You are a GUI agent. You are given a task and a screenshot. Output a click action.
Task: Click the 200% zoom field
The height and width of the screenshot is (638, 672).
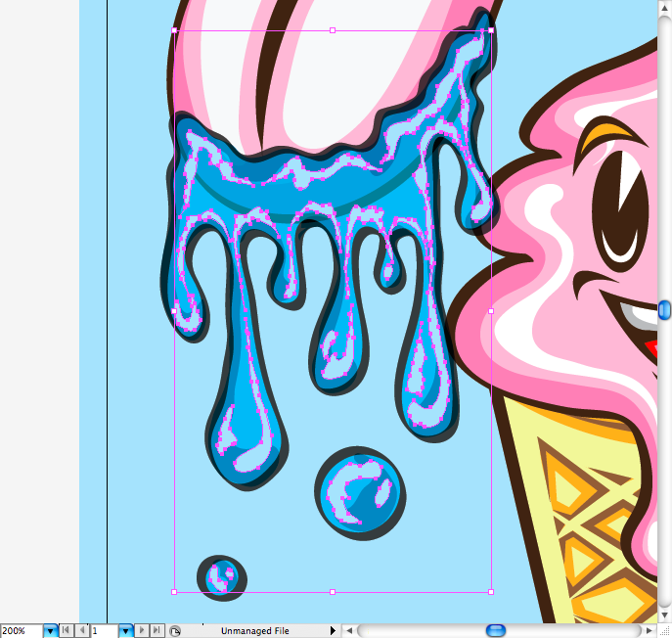click(21, 631)
